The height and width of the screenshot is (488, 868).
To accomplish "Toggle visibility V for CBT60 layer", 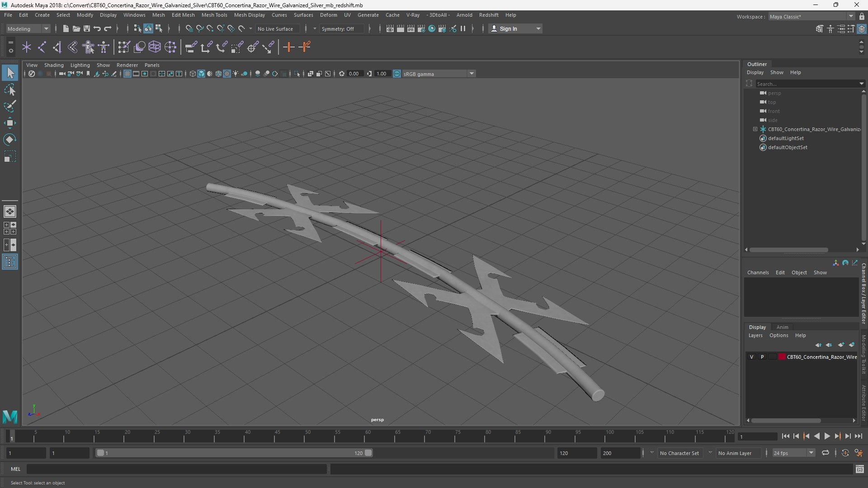I will pyautogui.click(x=751, y=357).
